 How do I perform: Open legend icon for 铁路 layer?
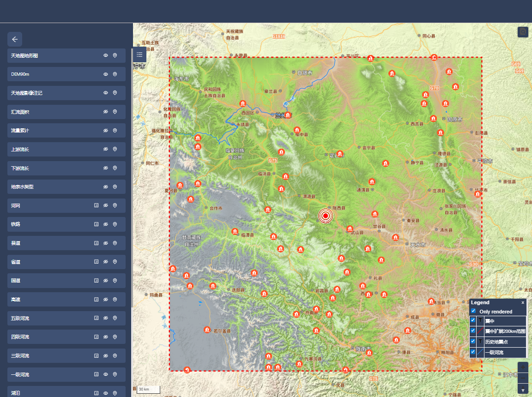click(96, 224)
